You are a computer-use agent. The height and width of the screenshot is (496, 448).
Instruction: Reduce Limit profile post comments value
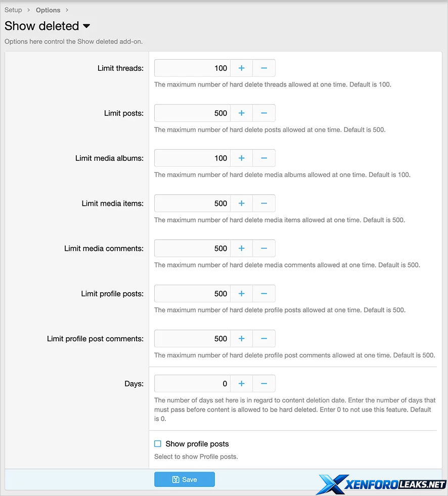tap(264, 339)
